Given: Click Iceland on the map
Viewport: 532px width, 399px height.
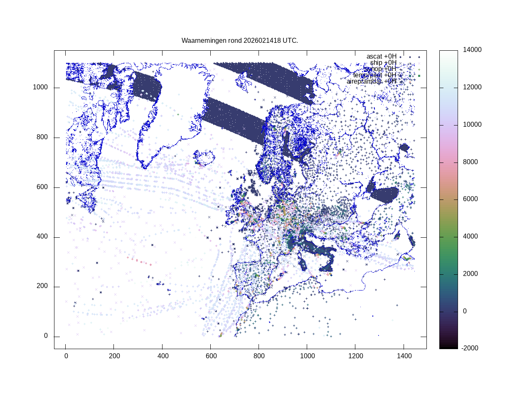Looking at the screenshot, I should point(203,158).
